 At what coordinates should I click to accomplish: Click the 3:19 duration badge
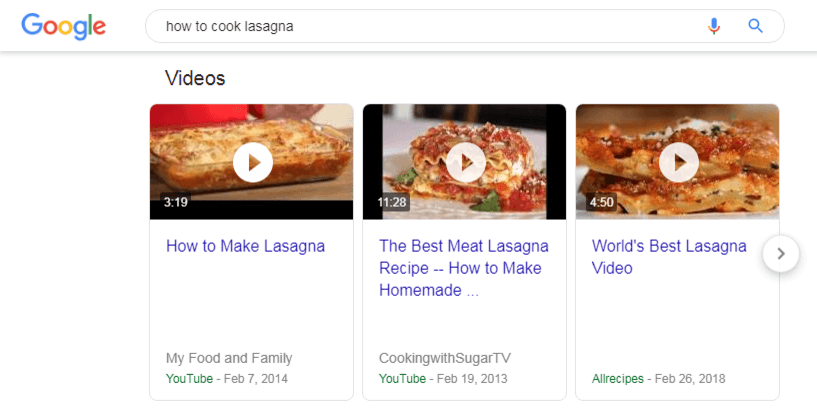point(176,202)
